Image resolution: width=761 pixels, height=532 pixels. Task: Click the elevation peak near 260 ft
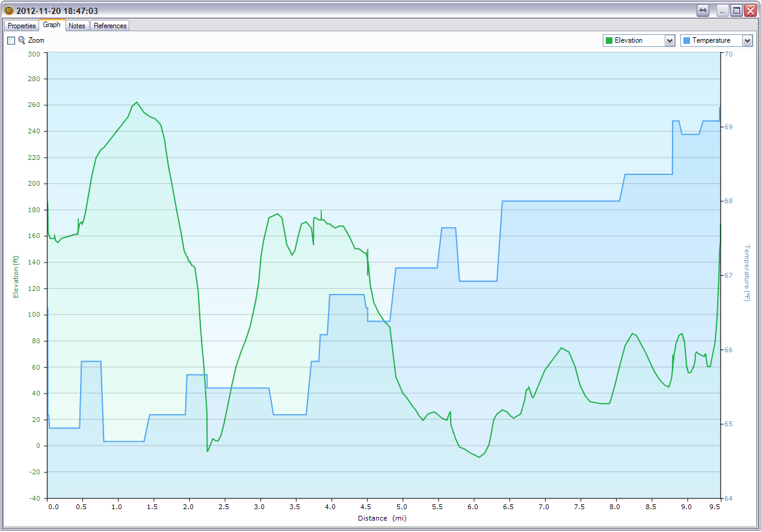(x=137, y=103)
